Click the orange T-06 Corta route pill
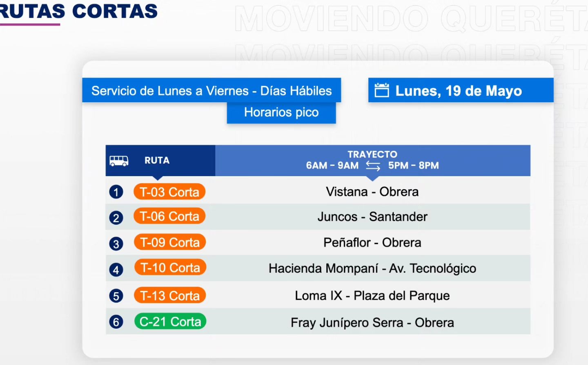588x365 pixels. (x=169, y=216)
